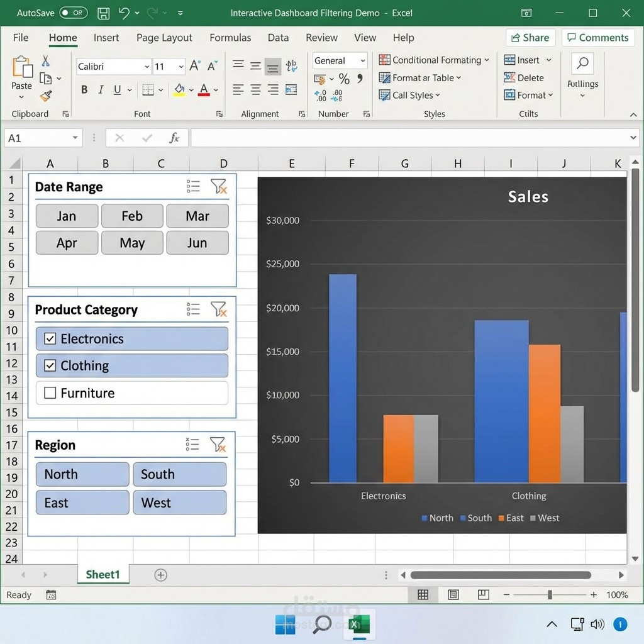The width and height of the screenshot is (644, 644).
Task: Toggle bold formatting
Action: (84, 89)
